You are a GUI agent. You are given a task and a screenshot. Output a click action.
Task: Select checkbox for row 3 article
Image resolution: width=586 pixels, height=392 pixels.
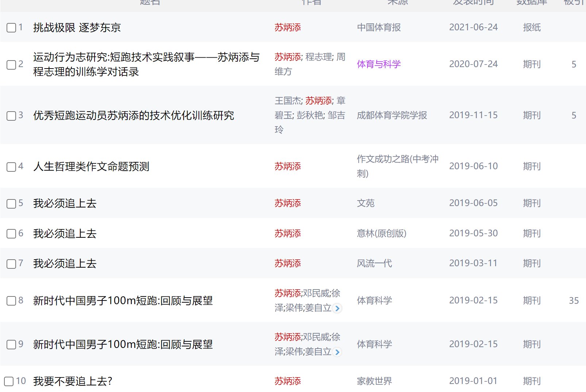click(11, 116)
